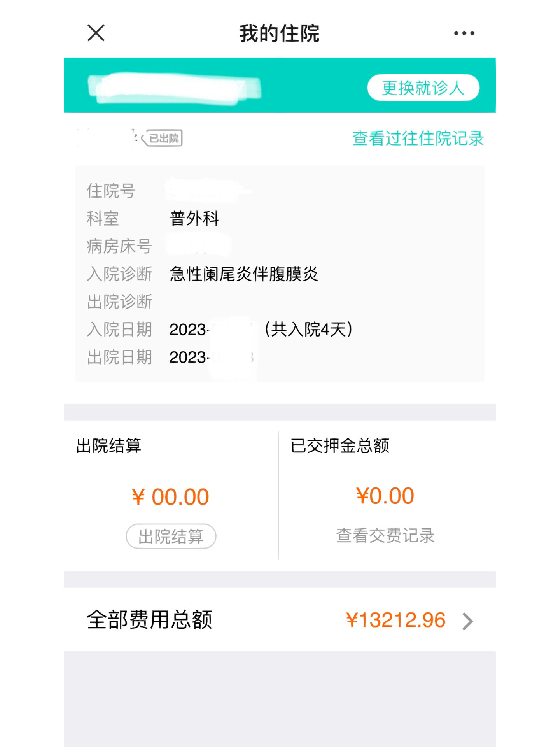The width and height of the screenshot is (560, 747).
Task: Open the three-dot more options menu
Action: point(464,33)
